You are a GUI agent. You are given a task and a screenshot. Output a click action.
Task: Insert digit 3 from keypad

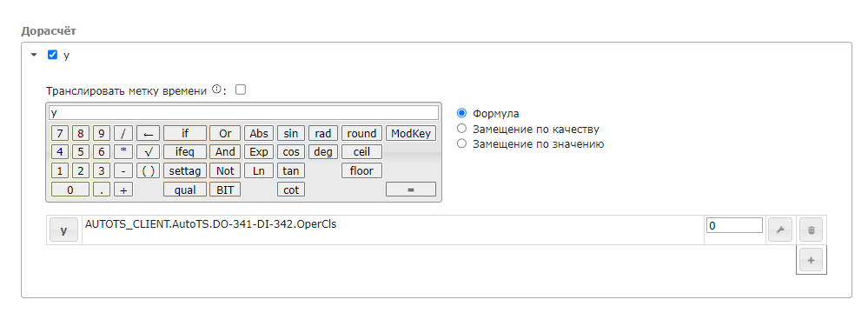pos(102,170)
